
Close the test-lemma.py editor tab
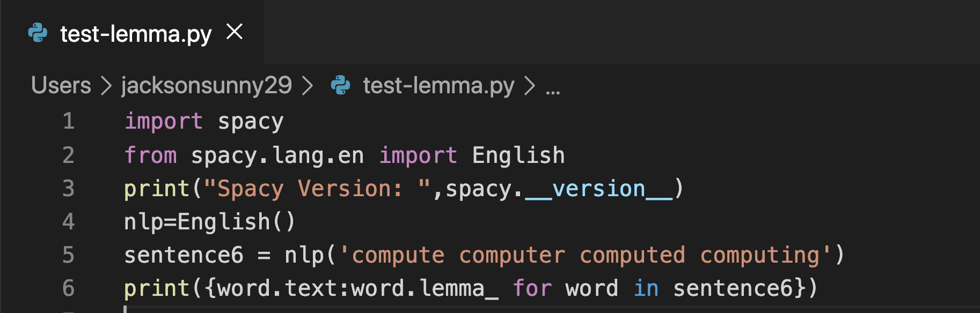pos(234,32)
